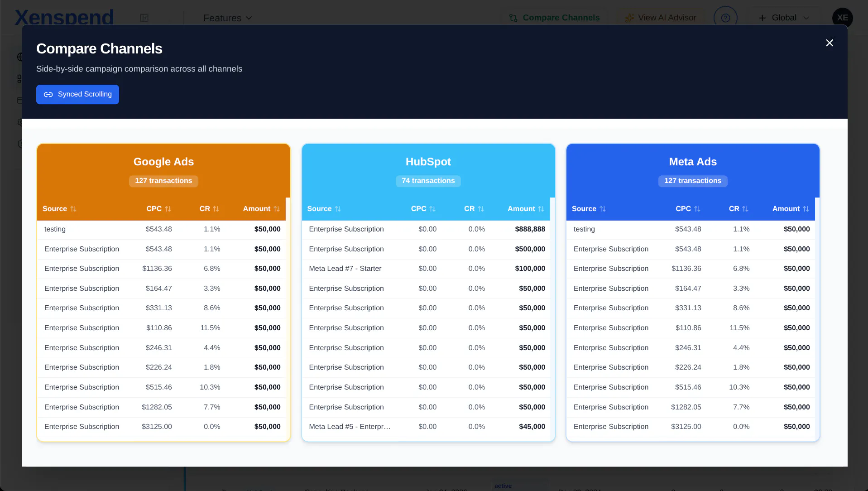The width and height of the screenshot is (868, 491).
Task: Click $226.24 CPC in Meta Ads
Action: [x=688, y=367]
